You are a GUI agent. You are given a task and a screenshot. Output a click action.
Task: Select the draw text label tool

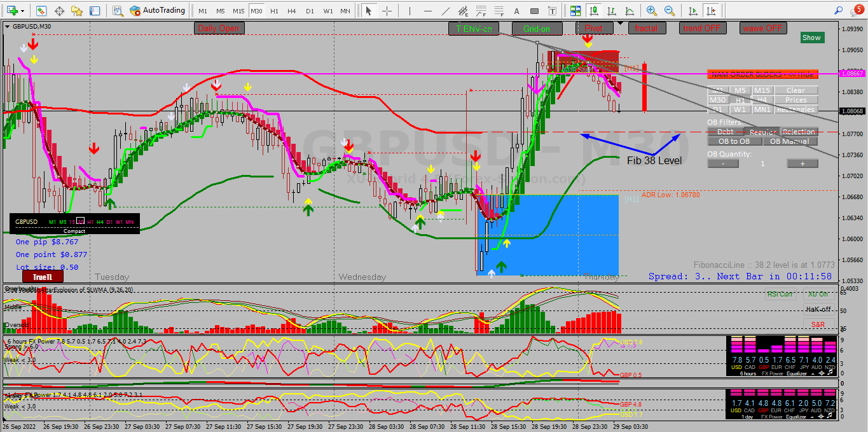(516, 11)
